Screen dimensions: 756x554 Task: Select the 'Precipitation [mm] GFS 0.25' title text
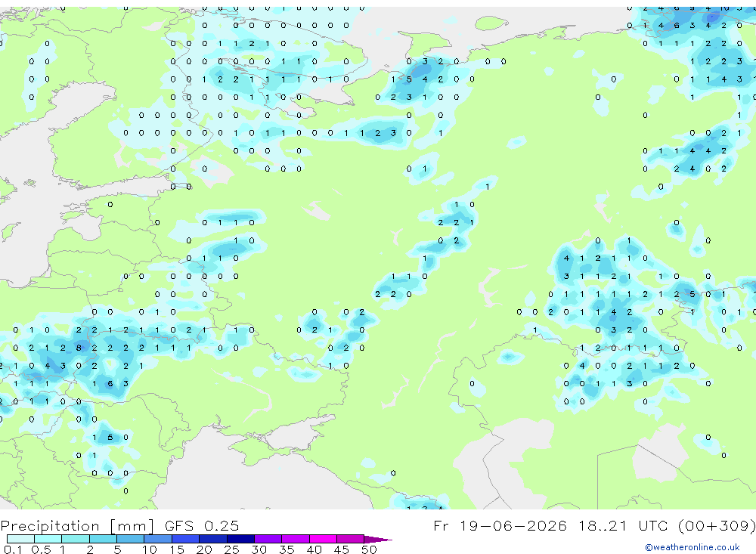119,525
